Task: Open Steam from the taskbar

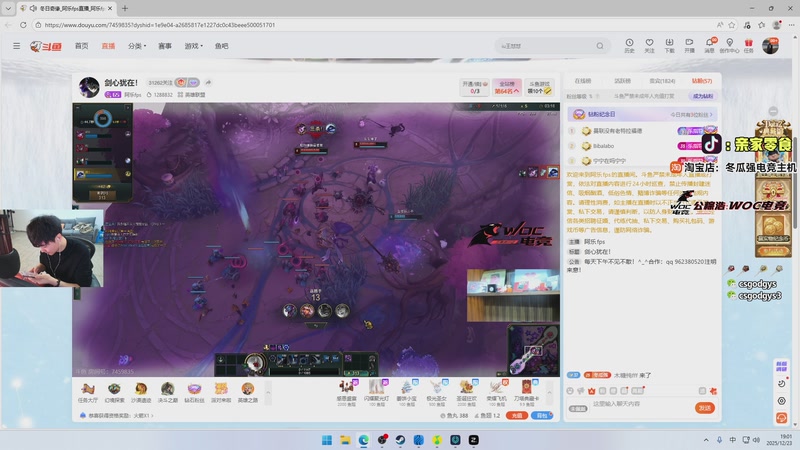Action: [400, 440]
